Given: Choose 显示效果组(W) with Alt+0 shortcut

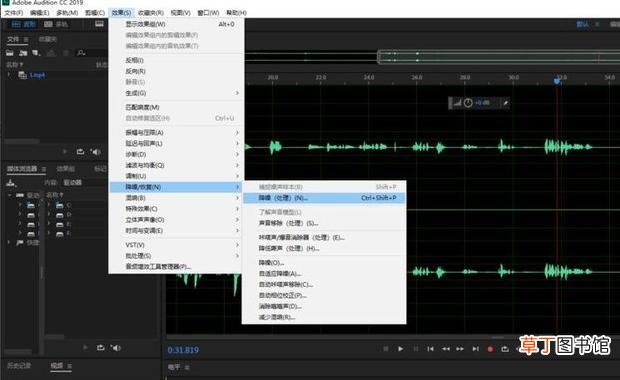Looking at the screenshot, I should click(x=176, y=24).
